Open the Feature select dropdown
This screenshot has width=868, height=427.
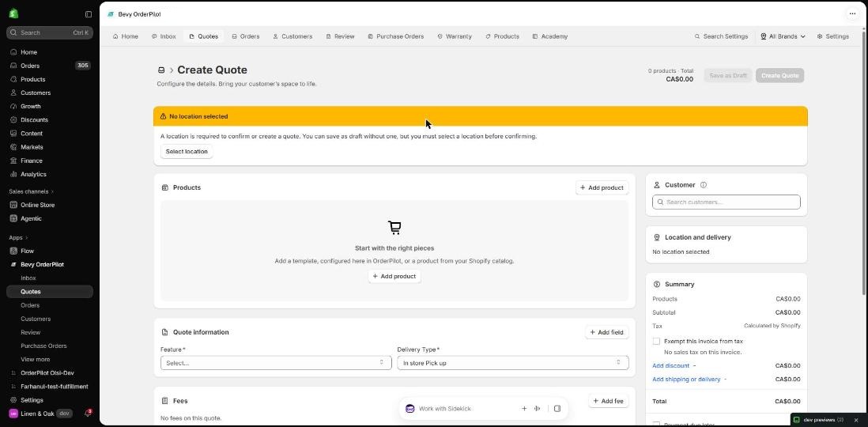tap(276, 363)
